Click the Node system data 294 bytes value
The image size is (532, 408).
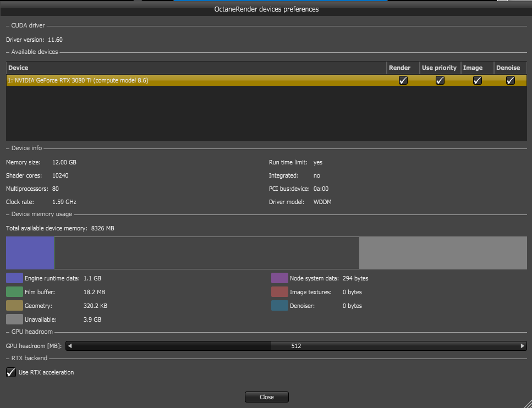click(x=355, y=278)
